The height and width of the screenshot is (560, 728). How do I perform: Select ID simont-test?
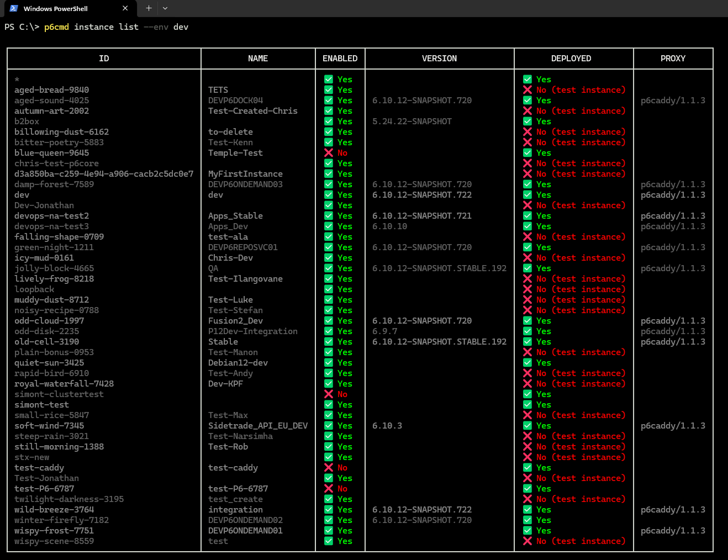(41, 405)
